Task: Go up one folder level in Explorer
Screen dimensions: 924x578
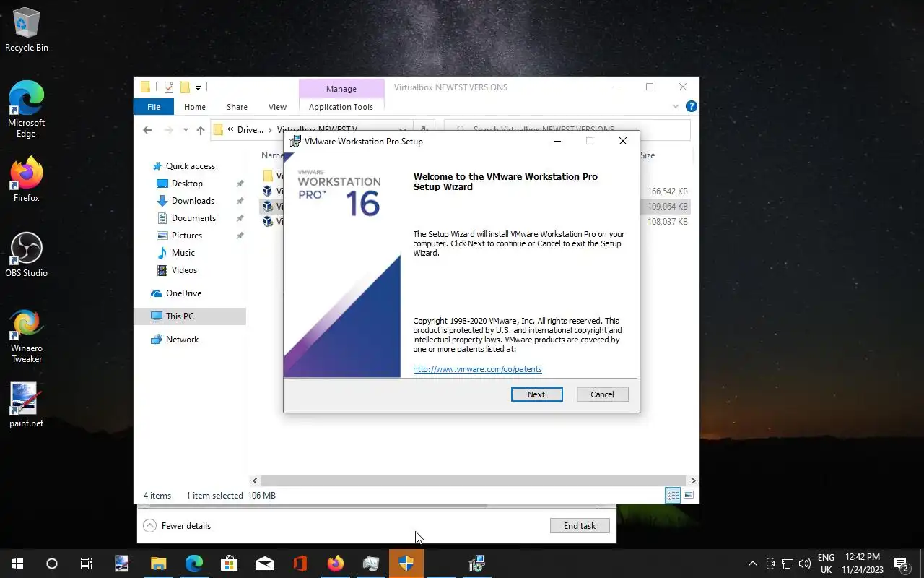Action: pos(201,130)
